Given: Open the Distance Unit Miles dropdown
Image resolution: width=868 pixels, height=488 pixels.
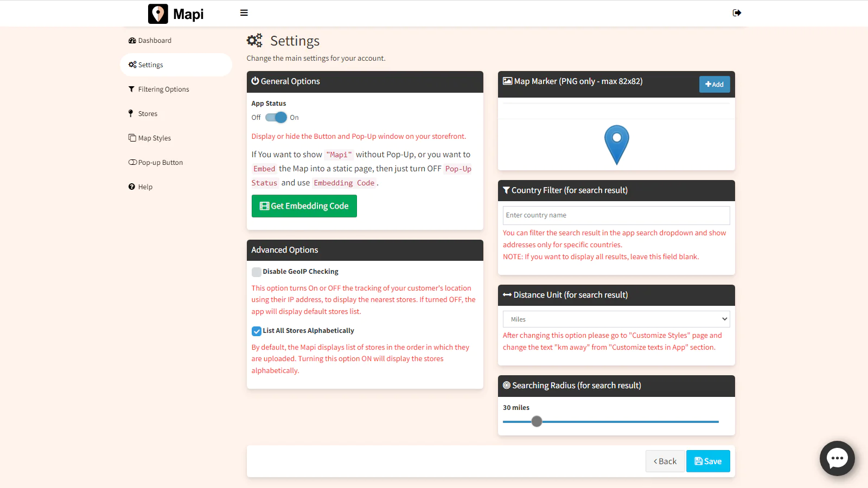Looking at the screenshot, I should (616, 319).
